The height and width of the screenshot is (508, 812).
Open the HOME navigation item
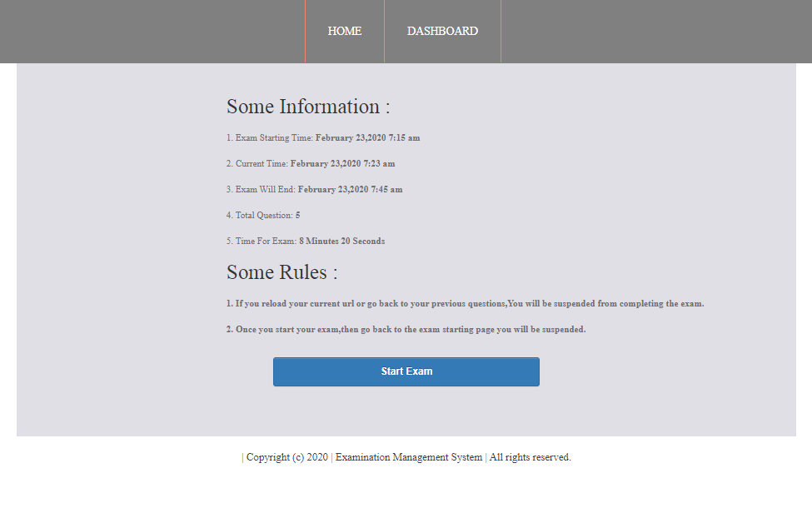click(344, 32)
